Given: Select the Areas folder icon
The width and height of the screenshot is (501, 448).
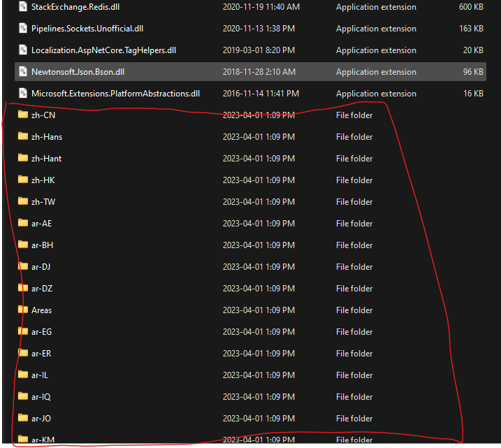Looking at the screenshot, I should (x=23, y=310).
